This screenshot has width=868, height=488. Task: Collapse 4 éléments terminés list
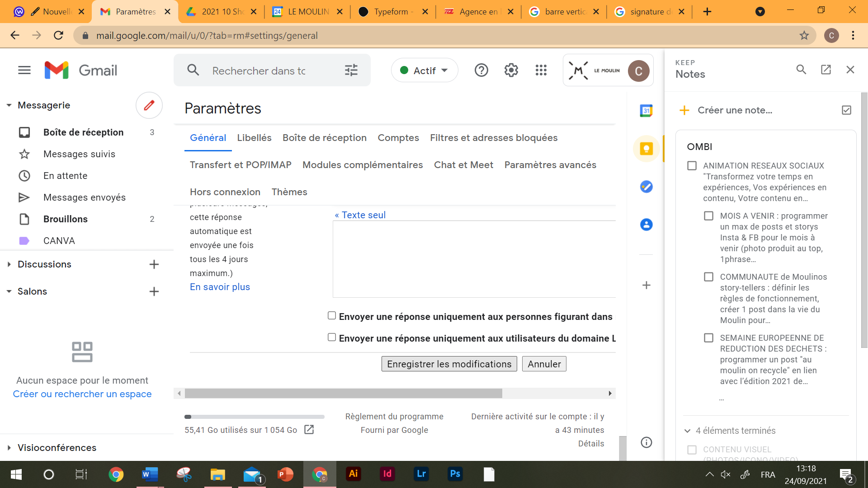[687, 431]
